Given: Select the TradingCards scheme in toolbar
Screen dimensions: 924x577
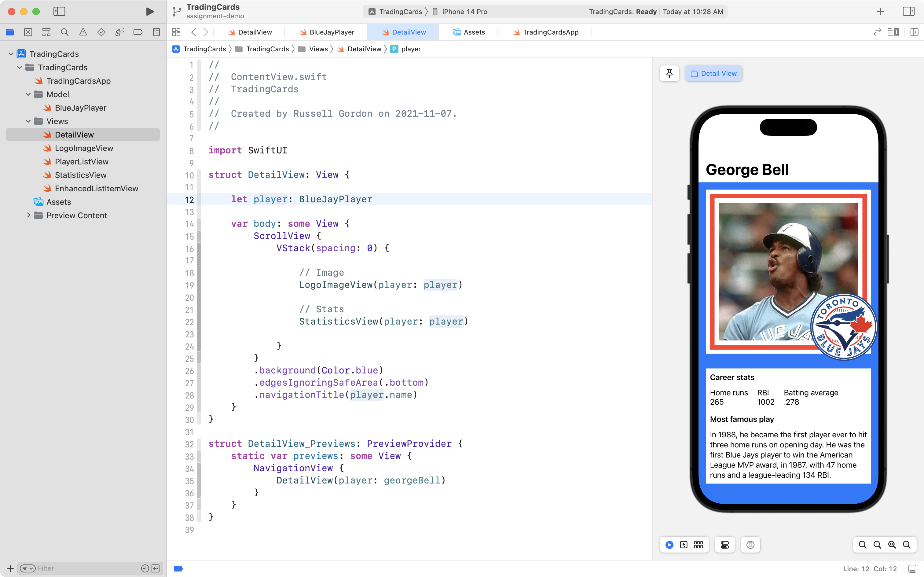Looking at the screenshot, I should (395, 11).
